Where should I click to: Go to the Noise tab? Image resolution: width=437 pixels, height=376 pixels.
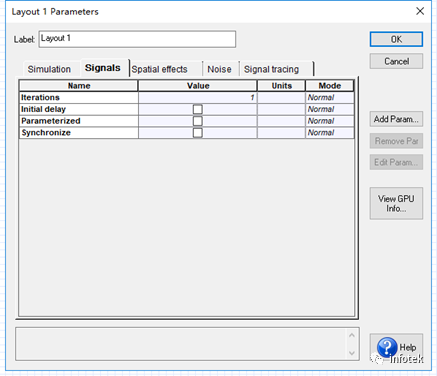pyautogui.click(x=219, y=69)
